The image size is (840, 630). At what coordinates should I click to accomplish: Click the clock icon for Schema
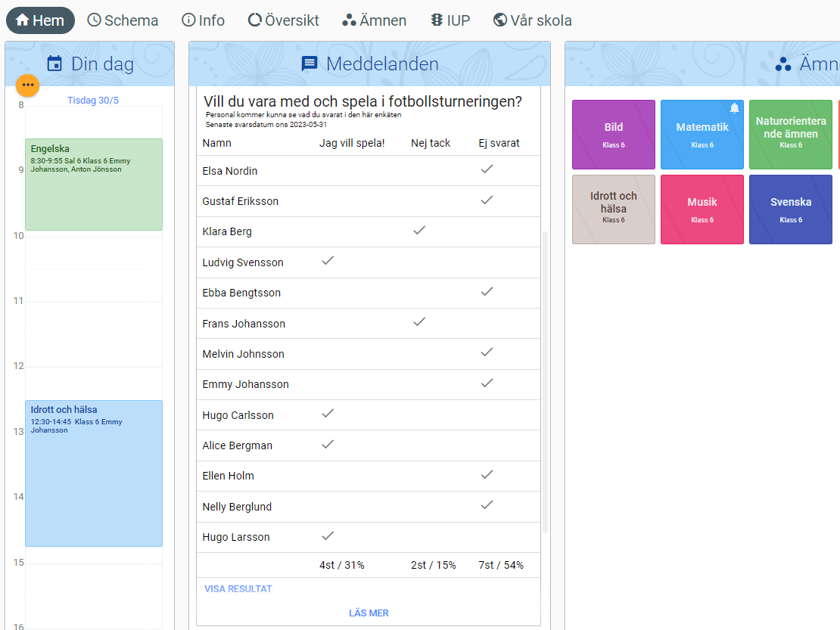[x=95, y=20]
